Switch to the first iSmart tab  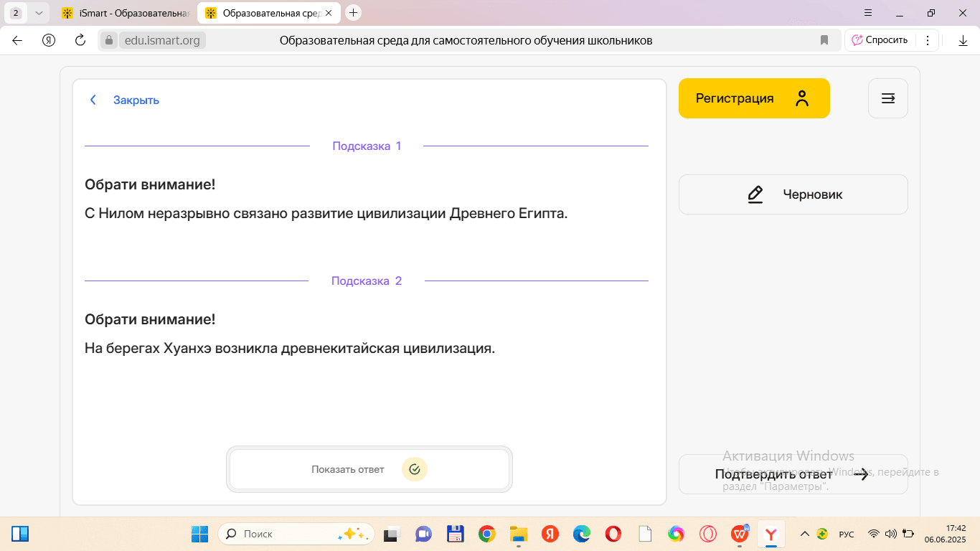pyautogui.click(x=127, y=13)
